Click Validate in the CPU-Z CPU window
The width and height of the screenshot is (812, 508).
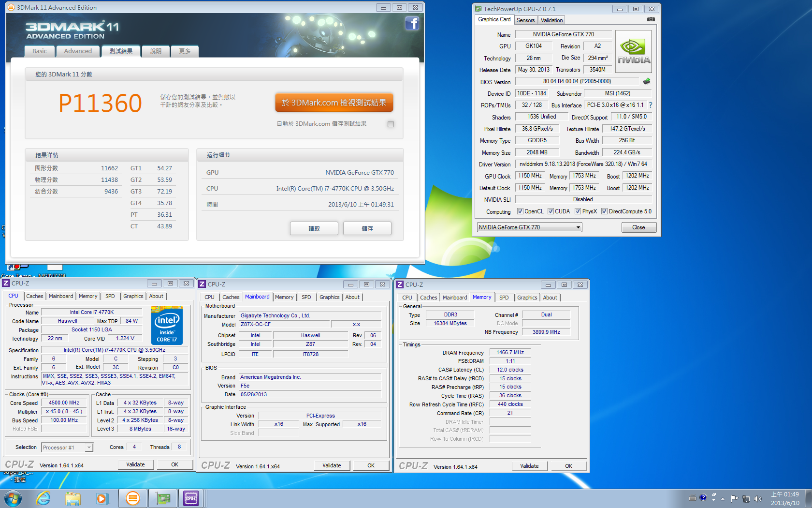pos(136,464)
